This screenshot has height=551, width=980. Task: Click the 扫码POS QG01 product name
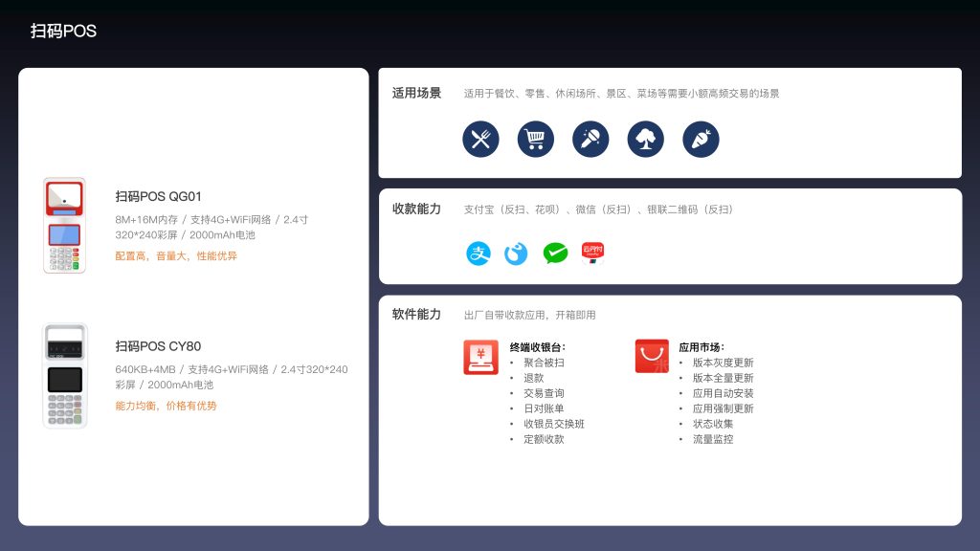point(158,196)
